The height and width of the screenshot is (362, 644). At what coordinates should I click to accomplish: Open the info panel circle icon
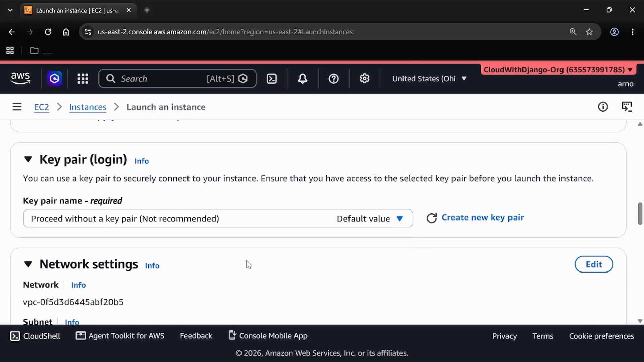[603, 107]
